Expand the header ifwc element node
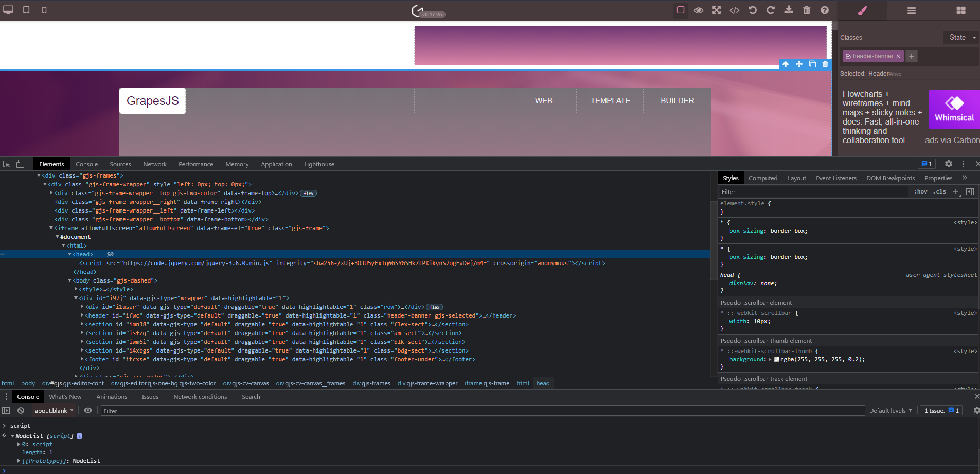This screenshot has width=980, height=474. [82, 315]
